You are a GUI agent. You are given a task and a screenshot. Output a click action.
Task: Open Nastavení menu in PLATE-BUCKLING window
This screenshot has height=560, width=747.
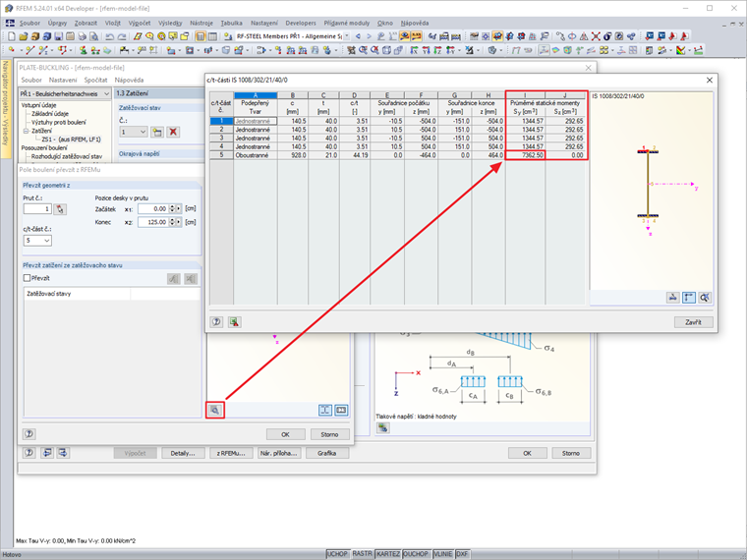(62, 80)
